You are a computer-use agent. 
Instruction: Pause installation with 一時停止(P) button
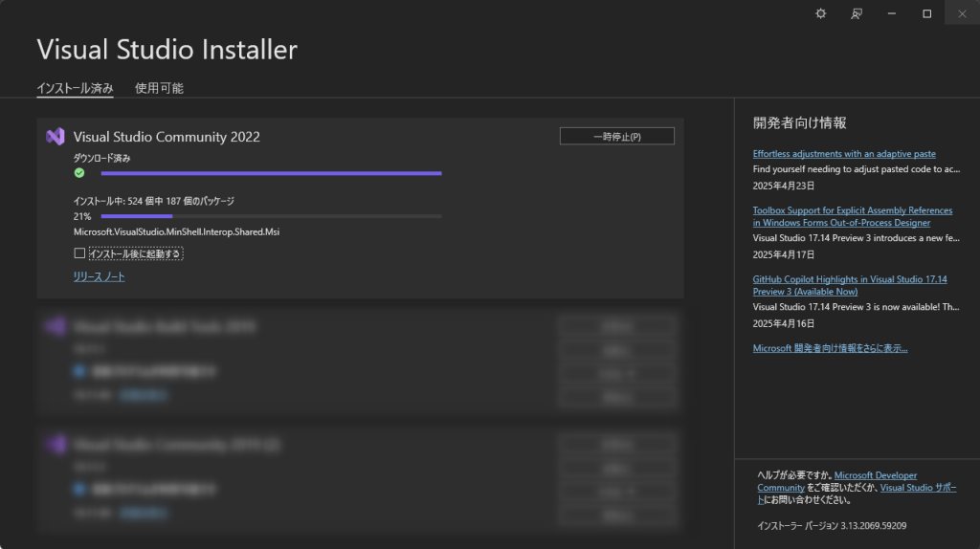[617, 136]
